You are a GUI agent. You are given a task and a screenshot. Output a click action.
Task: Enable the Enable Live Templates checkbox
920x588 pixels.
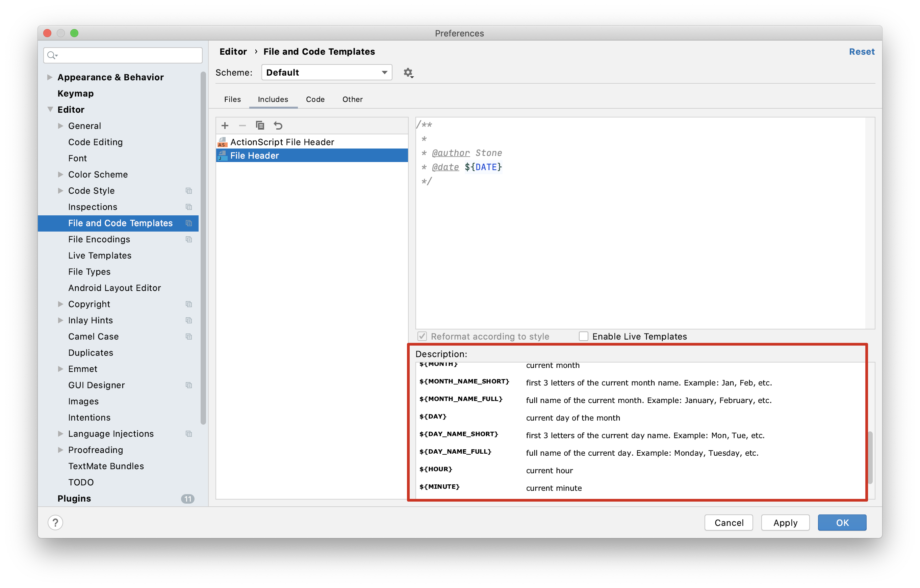tap(583, 337)
